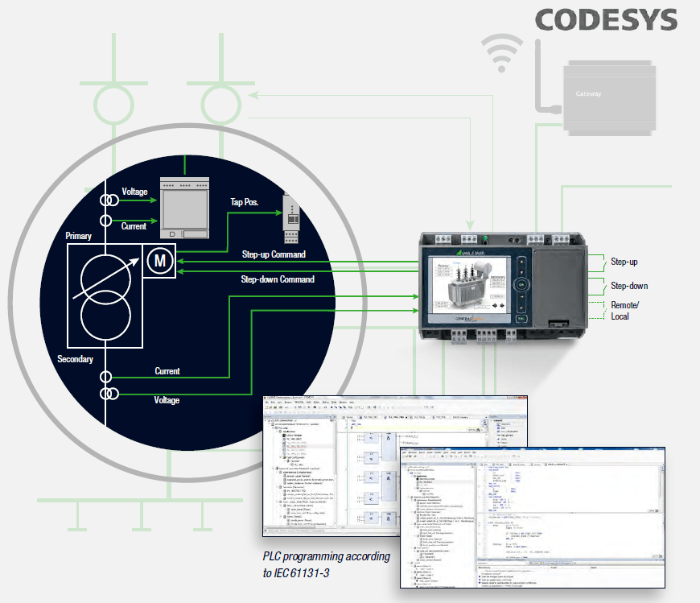Viewport: 700px width, 603px height.
Task: Click the transformer picture on controller display
Action: click(460, 291)
